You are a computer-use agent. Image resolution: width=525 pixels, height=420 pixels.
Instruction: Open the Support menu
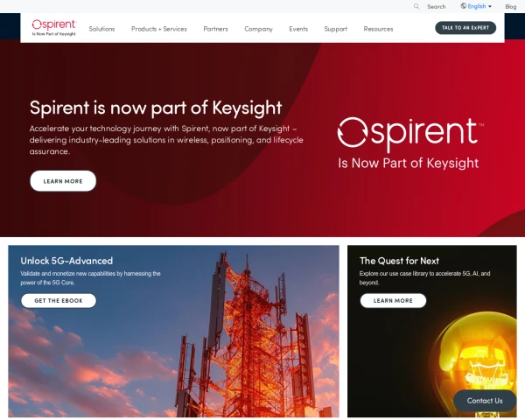(x=335, y=29)
